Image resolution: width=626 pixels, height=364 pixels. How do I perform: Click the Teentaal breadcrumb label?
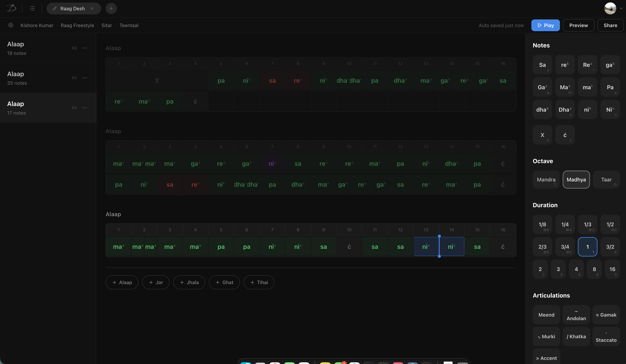tap(129, 25)
